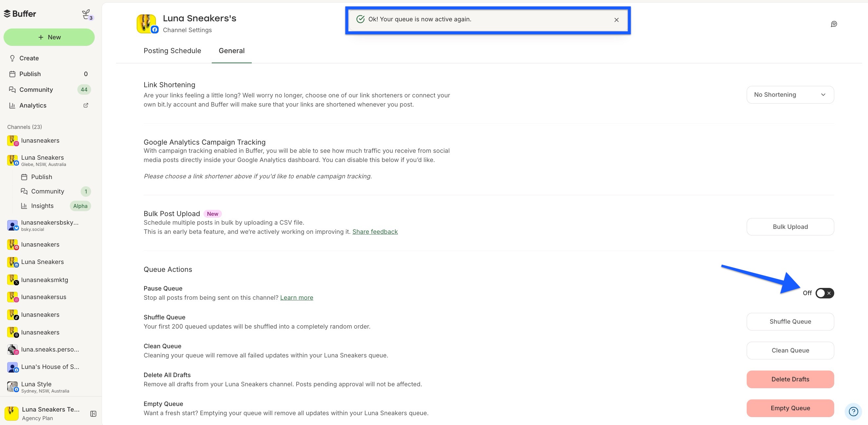Click the Buffer logo
This screenshot has width=868, height=425.
tap(20, 14)
